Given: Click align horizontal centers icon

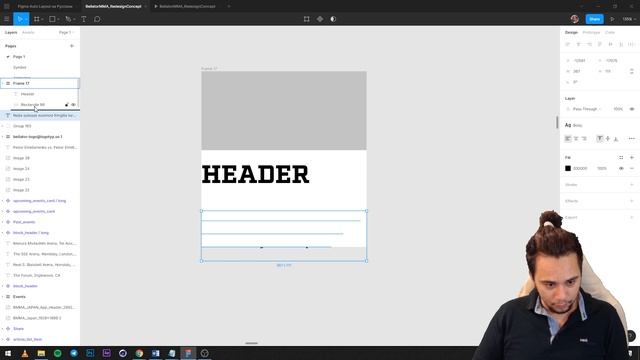Looking at the screenshot, I should pyautogui.click(x=578, y=44).
